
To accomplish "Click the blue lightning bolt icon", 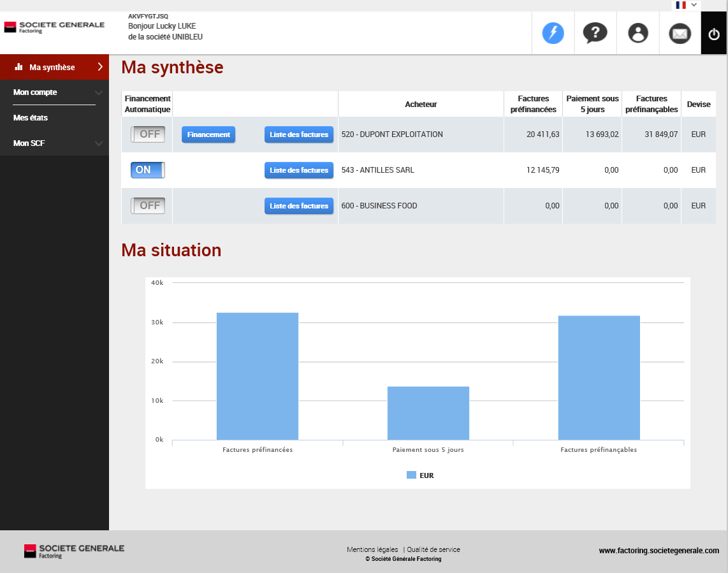I will pos(553,33).
